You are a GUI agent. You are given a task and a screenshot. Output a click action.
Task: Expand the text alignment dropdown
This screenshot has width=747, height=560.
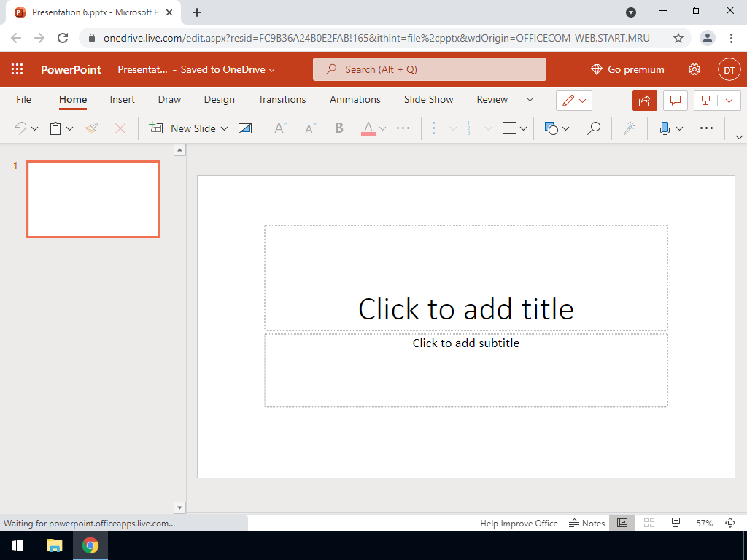(523, 128)
